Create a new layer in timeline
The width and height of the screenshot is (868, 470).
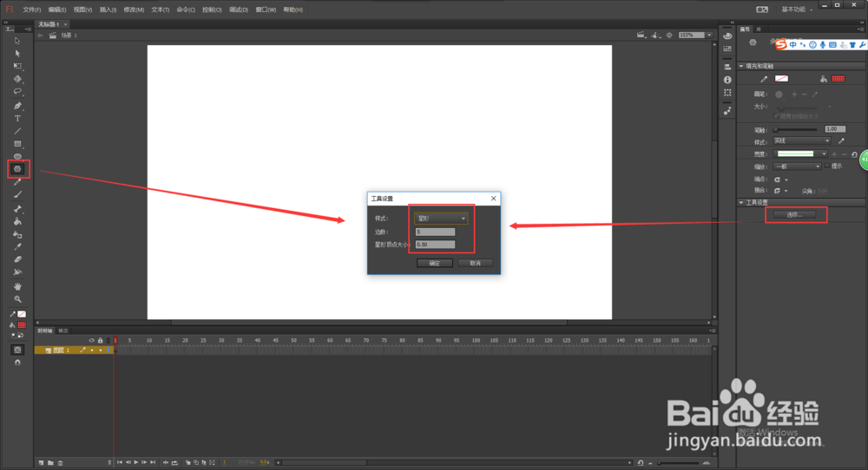[x=41, y=463]
